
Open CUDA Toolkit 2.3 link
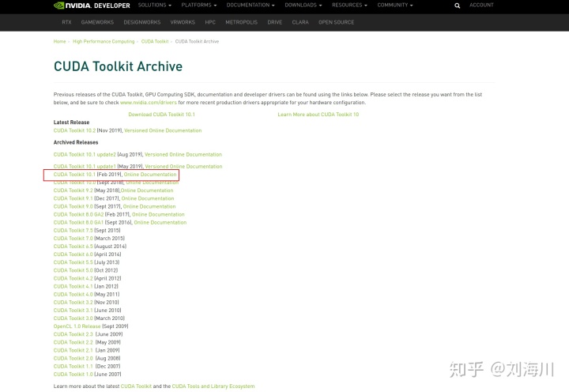coord(73,334)
